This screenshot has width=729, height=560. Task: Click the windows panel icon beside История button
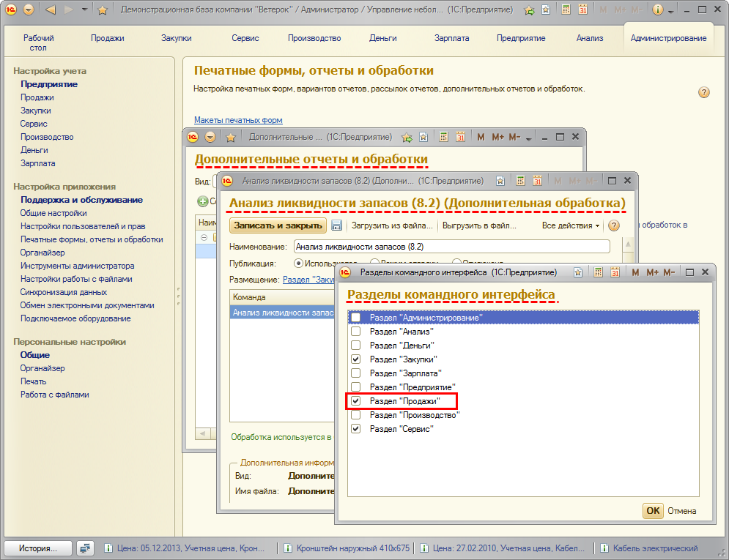(86, 548)
